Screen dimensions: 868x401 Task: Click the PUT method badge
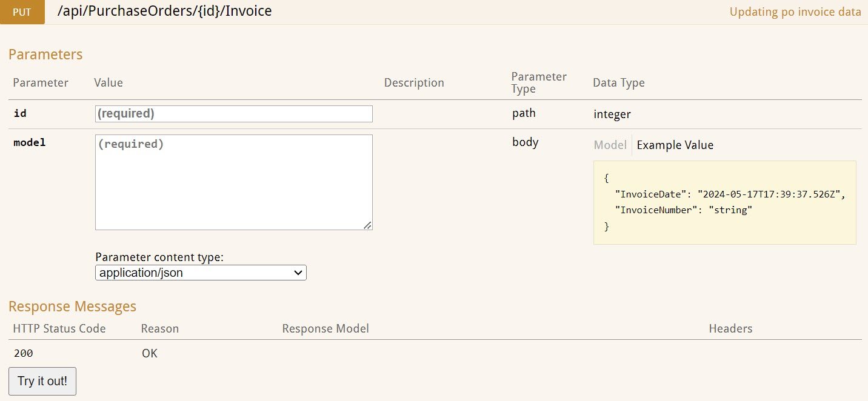22,11
